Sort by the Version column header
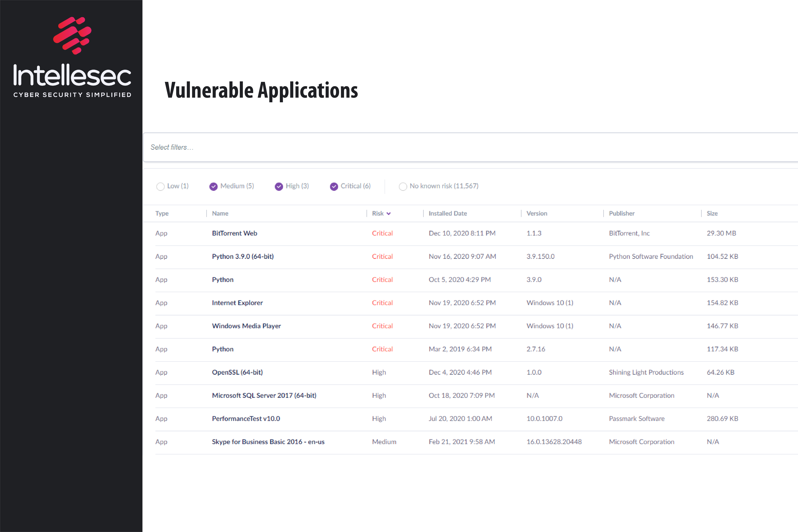 click(537, 213)
